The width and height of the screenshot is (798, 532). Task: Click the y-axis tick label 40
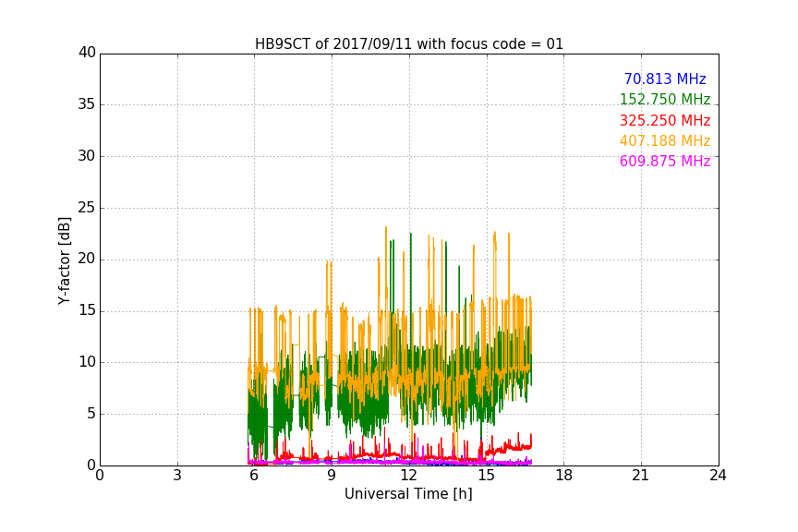tap(87, 53)
